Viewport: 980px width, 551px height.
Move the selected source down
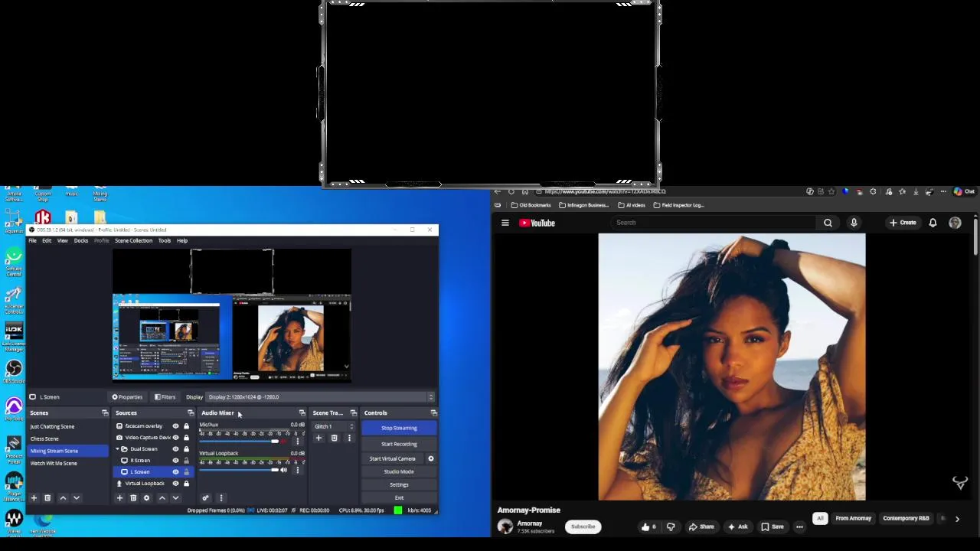pyautogui.click(x=175, y=498)
